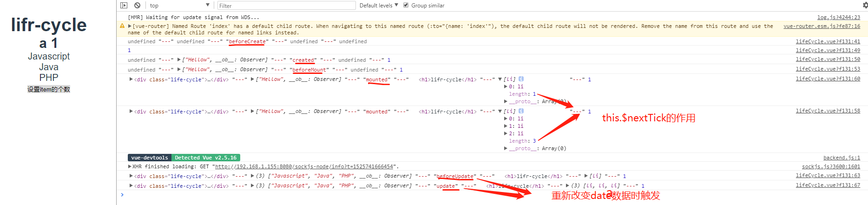Open console settings gear icon
This screenshot has width=868, height=205.
(x=865, y=5)
